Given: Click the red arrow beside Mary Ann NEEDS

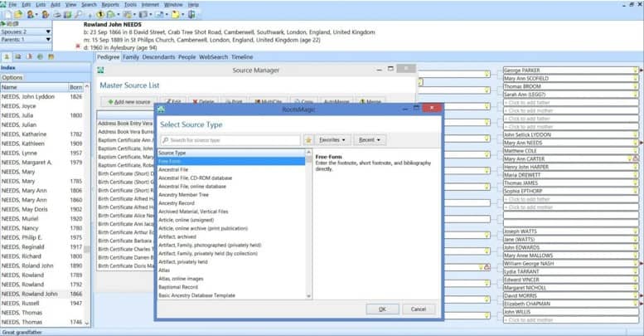Looking at the screenshot, I should (x=642, y=143).
